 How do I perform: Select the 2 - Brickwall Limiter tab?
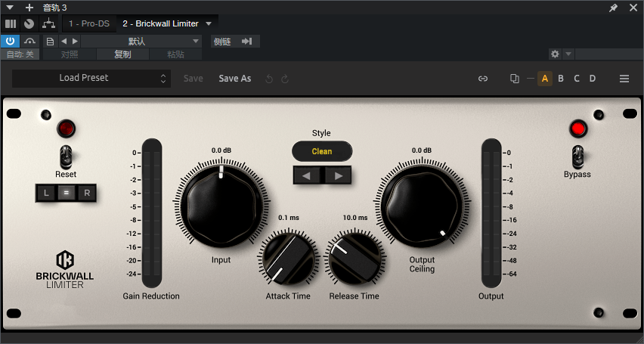160,24
